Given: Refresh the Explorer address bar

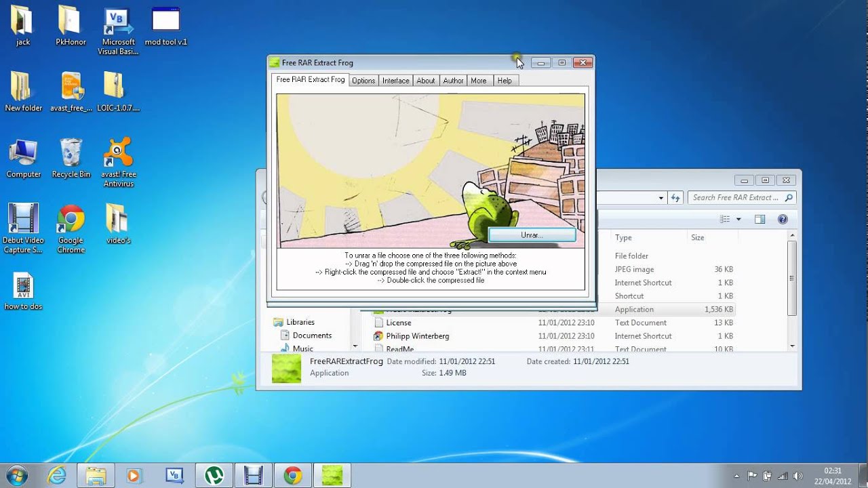Looking at the screenshot, I should click(675, 198).
